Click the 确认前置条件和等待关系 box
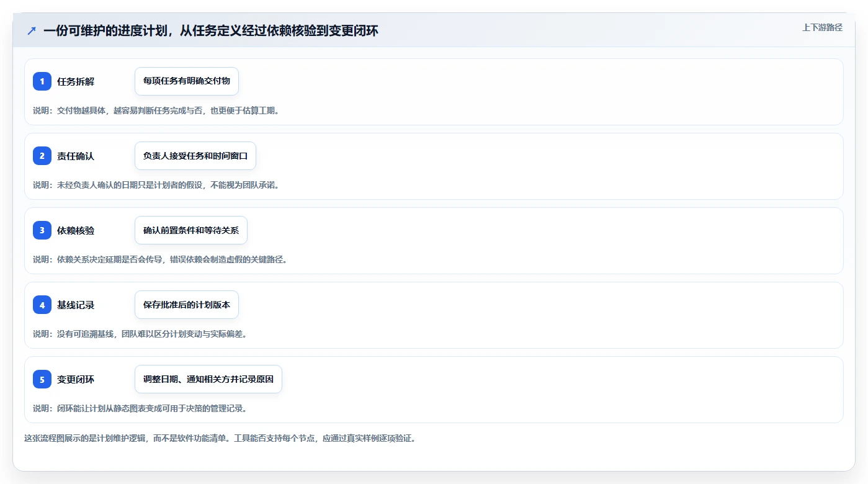 pyautogui.click(x=191, y=230)
